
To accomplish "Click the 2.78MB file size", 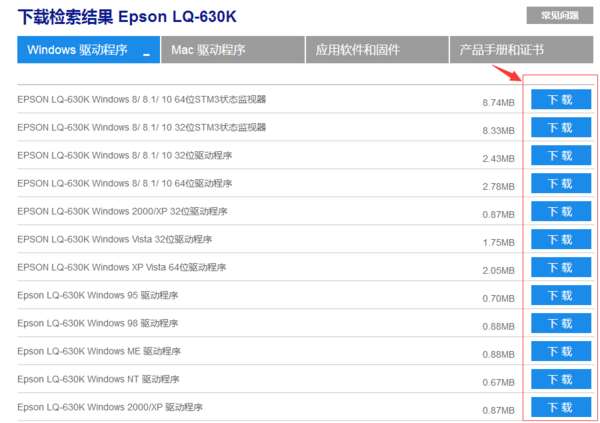I will click(x=498, y=186).
